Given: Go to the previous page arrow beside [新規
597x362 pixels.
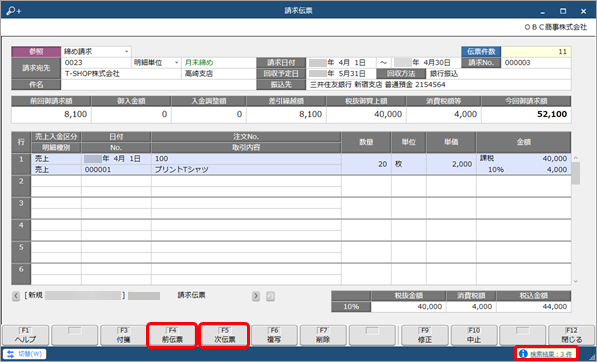Looking at the screenshot, I should coord(16,296).
